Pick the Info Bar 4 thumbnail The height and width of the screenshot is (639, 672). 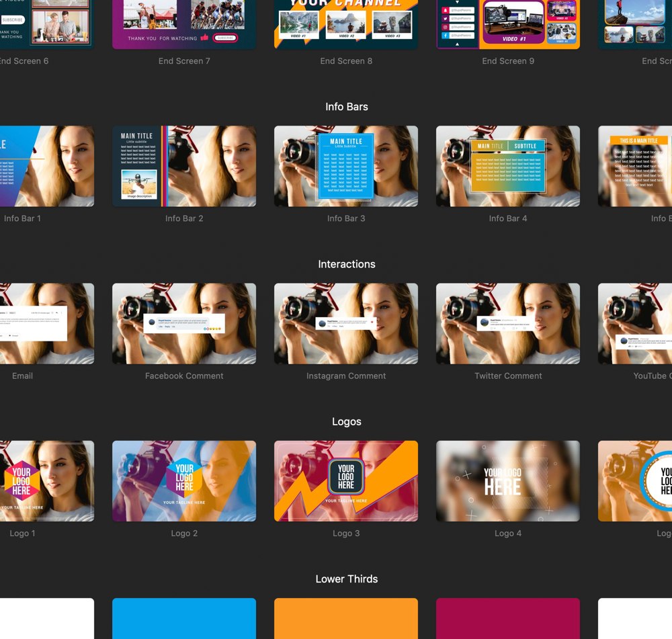coord(508,166)
